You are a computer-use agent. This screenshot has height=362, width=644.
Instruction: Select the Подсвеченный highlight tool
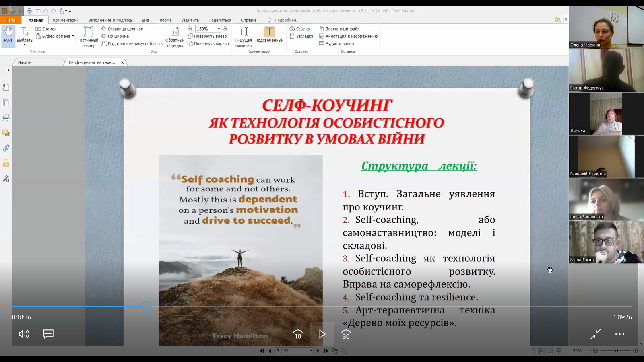269,35
